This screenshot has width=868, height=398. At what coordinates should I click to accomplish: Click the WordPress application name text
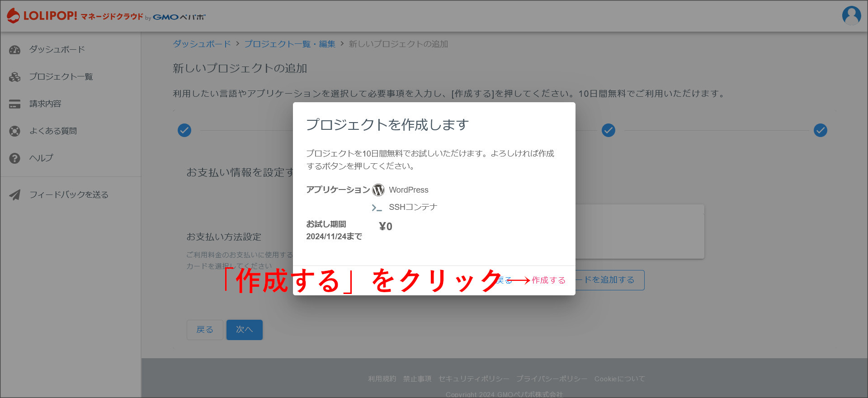click(x=409, y=190)
